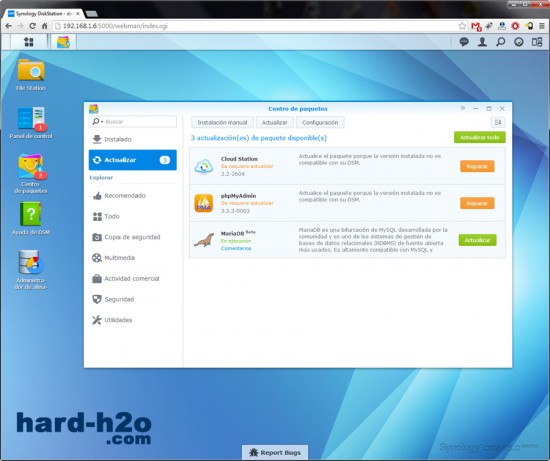Select Multimedia category
Image resolution: width=550 pixels, height=461 pixels.
(x=133, y=258)
